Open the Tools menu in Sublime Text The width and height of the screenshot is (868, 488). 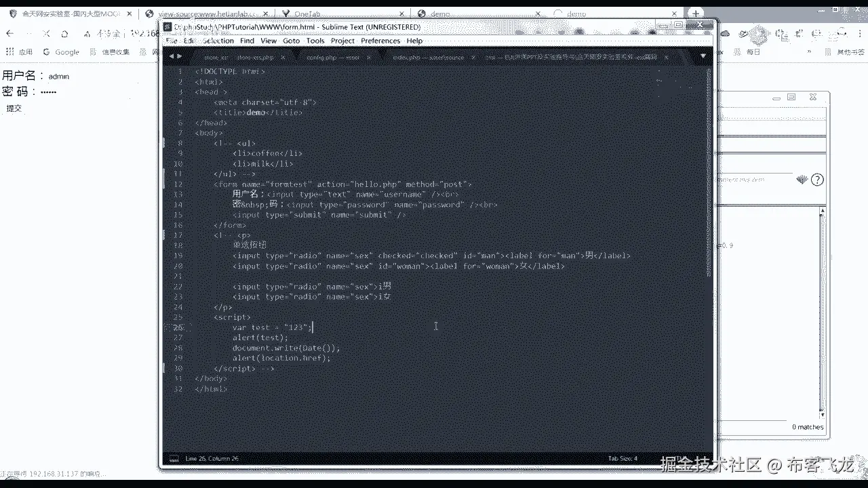click(x=315, y=41)
